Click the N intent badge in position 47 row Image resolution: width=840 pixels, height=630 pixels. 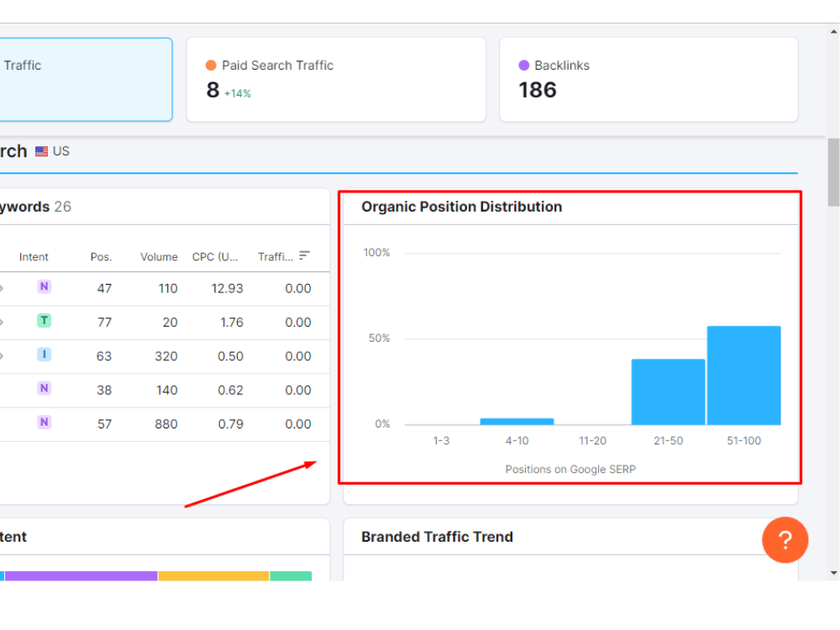[44, 286]
